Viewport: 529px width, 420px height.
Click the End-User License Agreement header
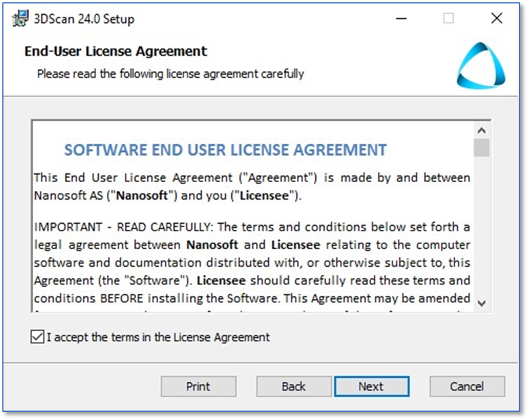116,51
